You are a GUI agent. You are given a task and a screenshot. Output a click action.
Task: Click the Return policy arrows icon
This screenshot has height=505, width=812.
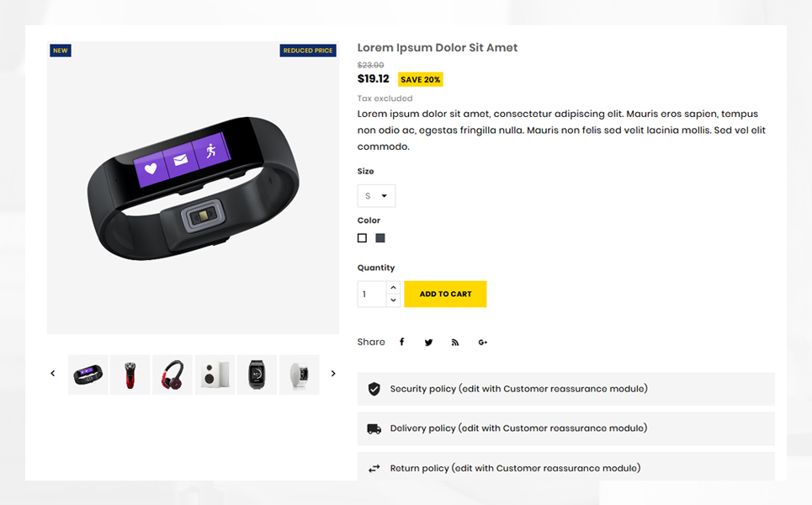[374, 469]
